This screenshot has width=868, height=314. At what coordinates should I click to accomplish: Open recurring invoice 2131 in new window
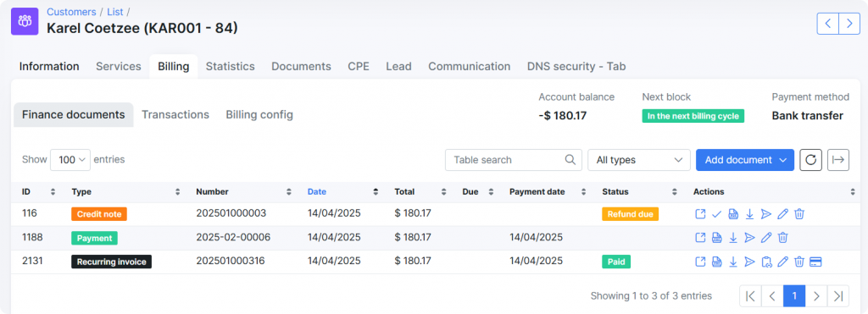pyautogui.click(x=700, y=262)
